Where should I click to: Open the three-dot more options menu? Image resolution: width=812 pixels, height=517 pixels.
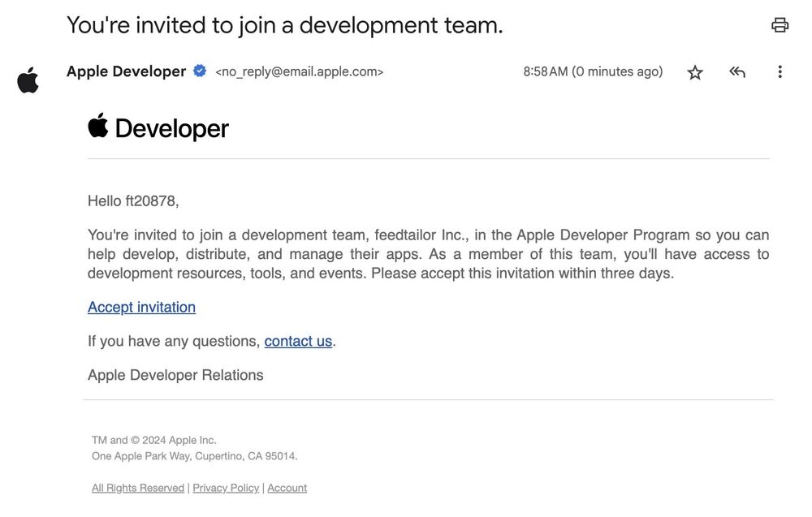780,72
